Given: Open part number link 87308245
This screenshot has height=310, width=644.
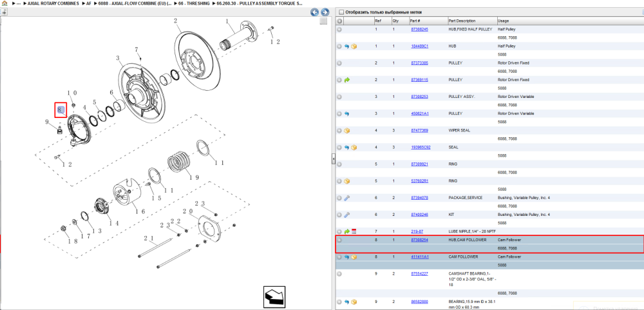Looking at the screenshot, I should tap(419, 30).
